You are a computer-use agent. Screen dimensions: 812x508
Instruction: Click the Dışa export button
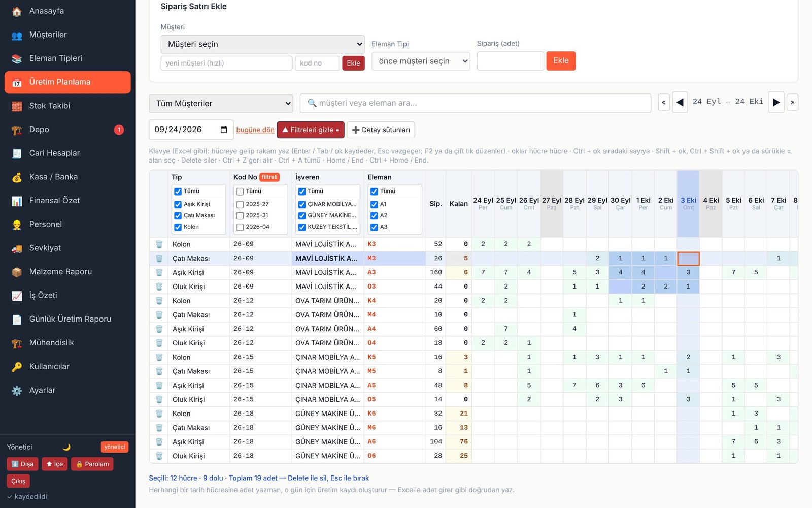click(x=22, y=464)
